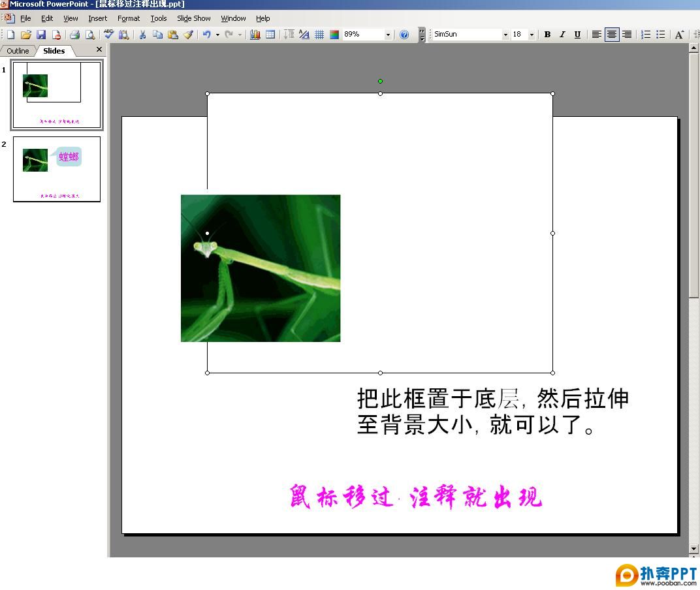
Task: Switch to the Outline tab
Action: point(18,51)
